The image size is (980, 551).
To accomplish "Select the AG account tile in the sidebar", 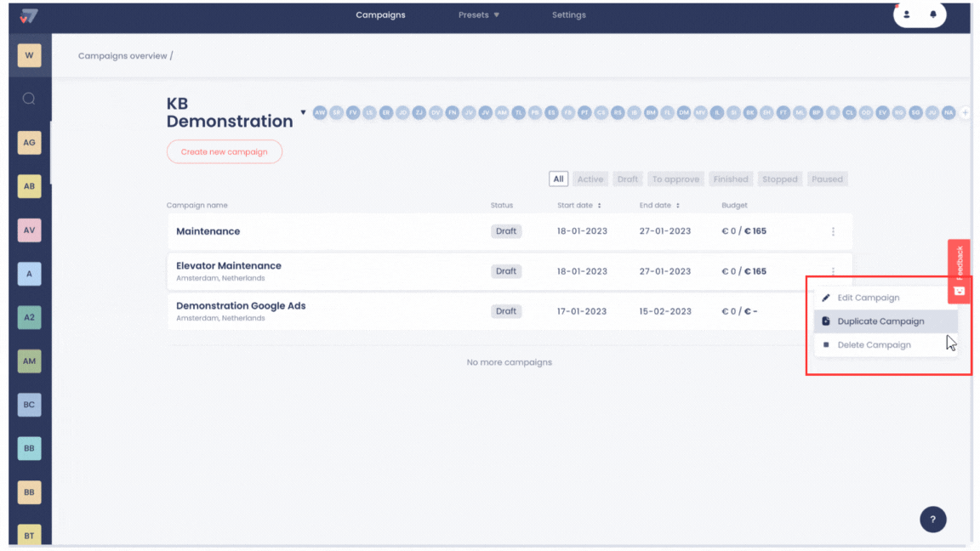I will pos(30,143).
